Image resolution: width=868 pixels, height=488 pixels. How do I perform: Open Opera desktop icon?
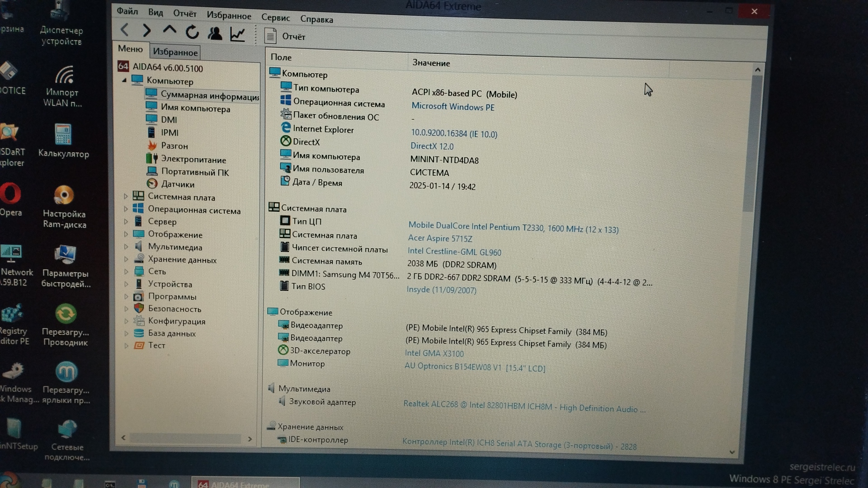[x=11, y=199]
